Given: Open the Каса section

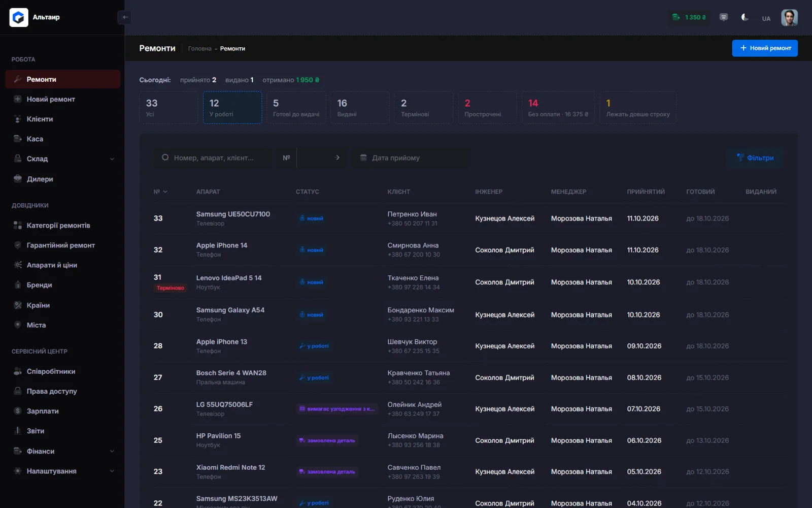Looking at the screenshot, I should coord(63,139).
